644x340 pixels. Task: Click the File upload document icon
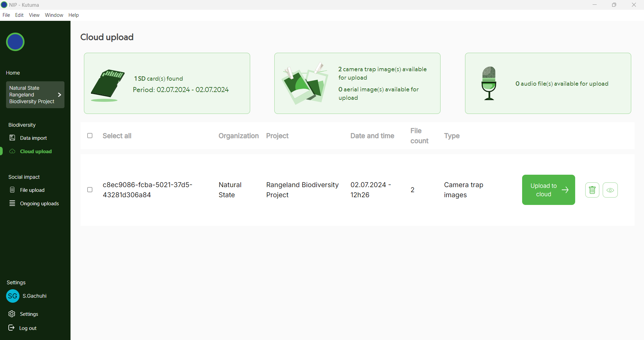point(12,190)
